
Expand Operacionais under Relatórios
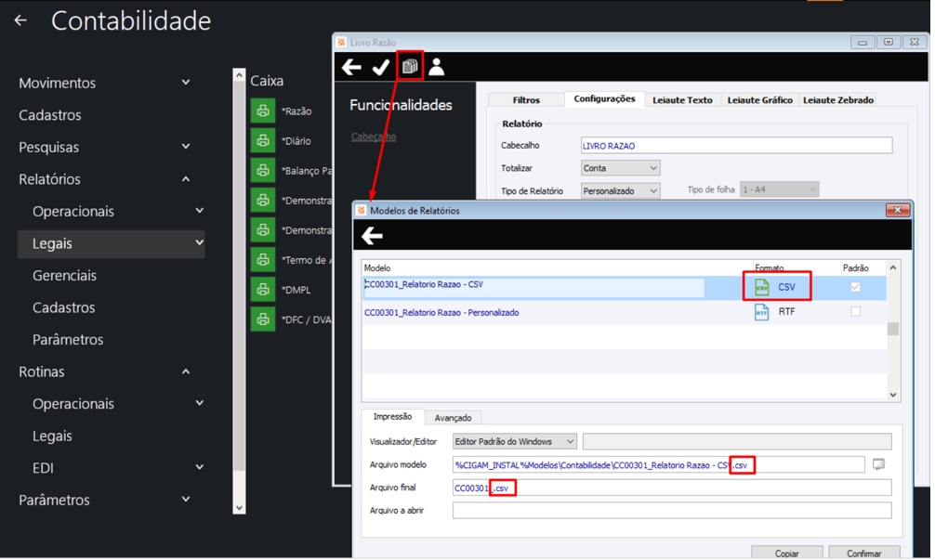pos(200,211)
